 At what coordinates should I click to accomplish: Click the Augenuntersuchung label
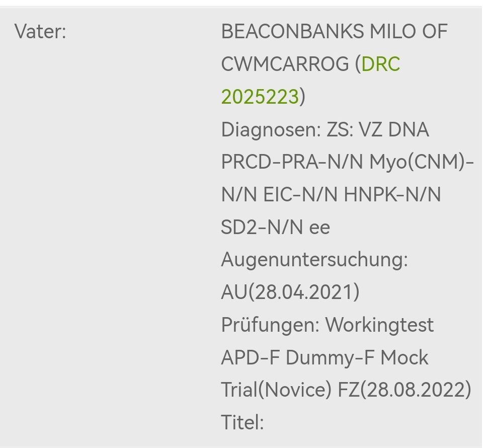[314, 260]
